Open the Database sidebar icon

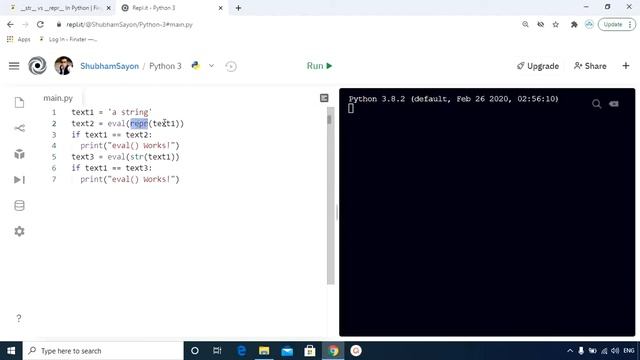[19, 205]
